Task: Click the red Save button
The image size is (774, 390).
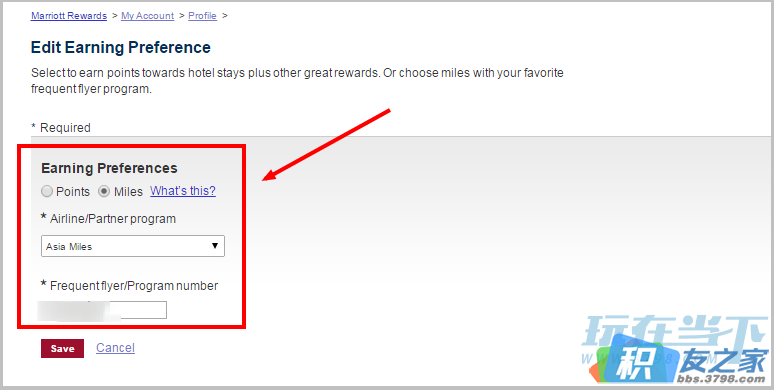Action: coord(62,349)
